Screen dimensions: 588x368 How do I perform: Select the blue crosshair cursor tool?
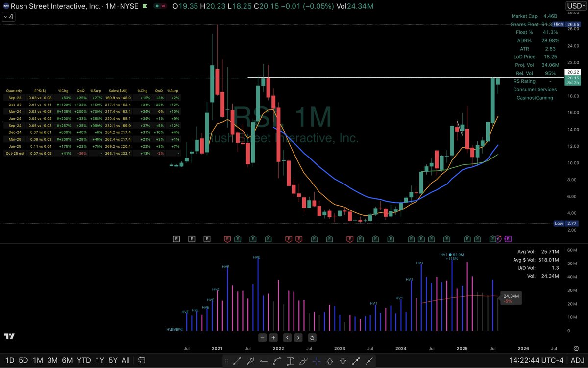[317, 360]
